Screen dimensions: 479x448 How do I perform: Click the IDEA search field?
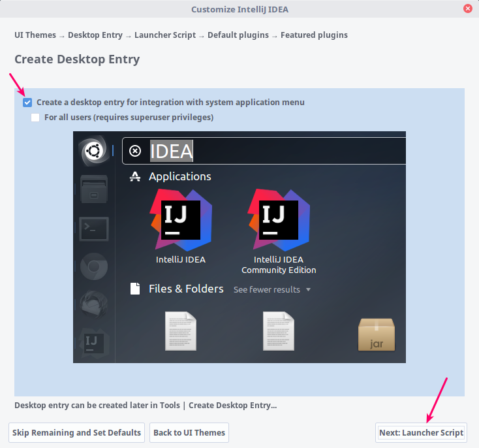pos(264,151)
